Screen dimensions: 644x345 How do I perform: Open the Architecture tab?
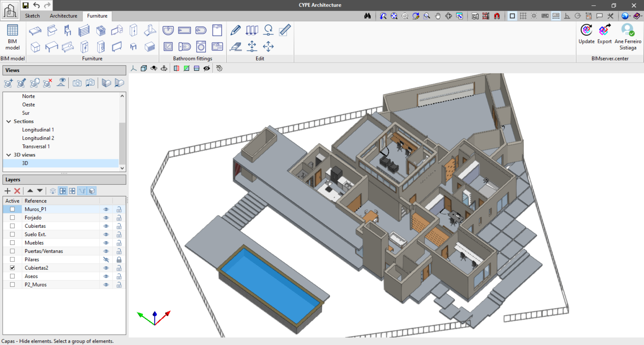click(63, 16)
